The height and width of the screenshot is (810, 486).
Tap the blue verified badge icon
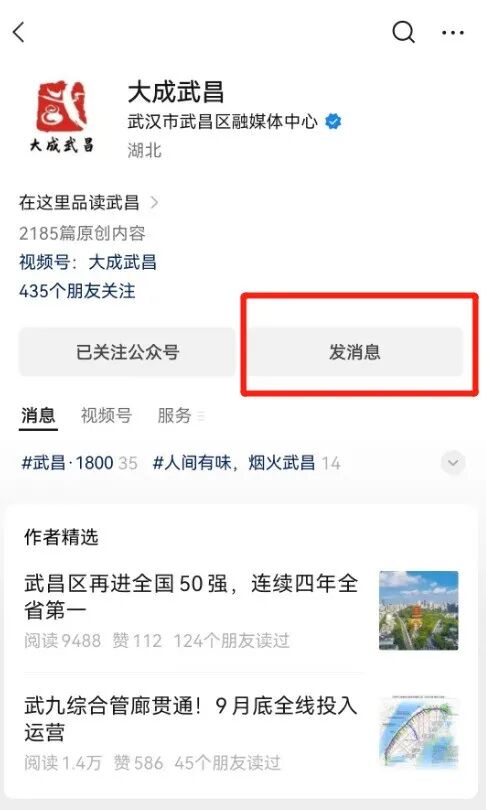click(333, 122)
